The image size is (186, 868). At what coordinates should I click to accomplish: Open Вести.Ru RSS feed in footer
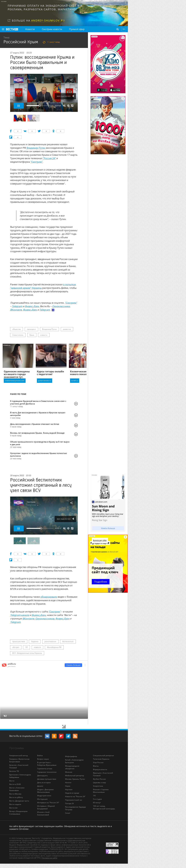tap(75, 736)
